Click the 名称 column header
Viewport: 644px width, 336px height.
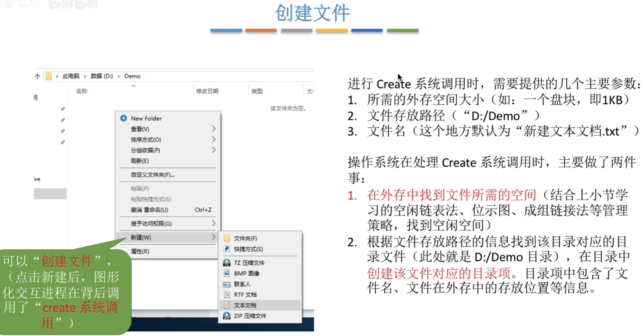81,91
